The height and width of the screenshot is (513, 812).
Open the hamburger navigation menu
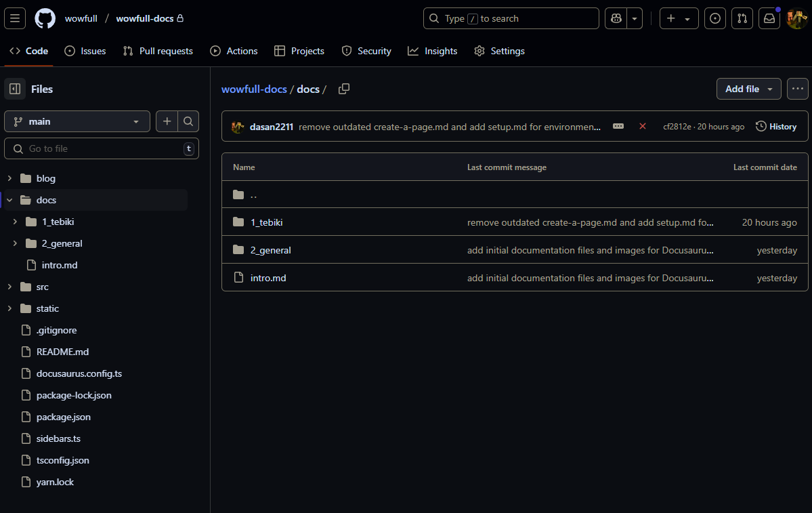pyautogui.click(x=15, y=18)
